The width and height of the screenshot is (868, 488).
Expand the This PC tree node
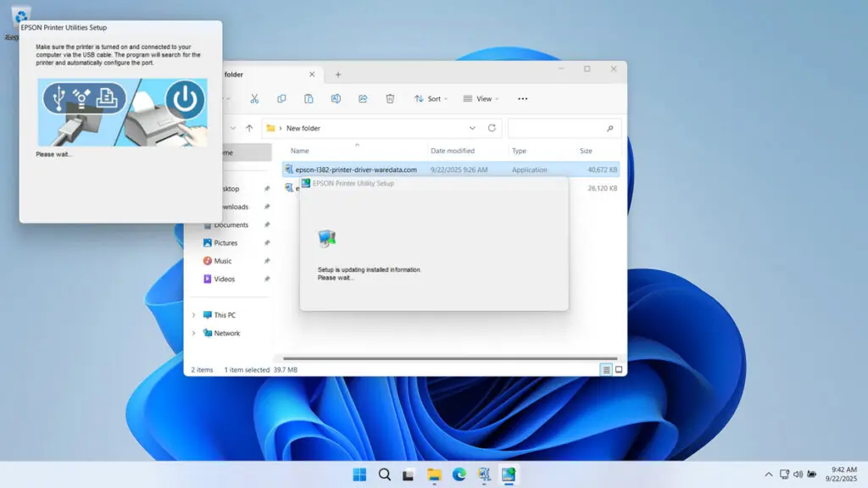pyautogui.click(x=194, y=315)
